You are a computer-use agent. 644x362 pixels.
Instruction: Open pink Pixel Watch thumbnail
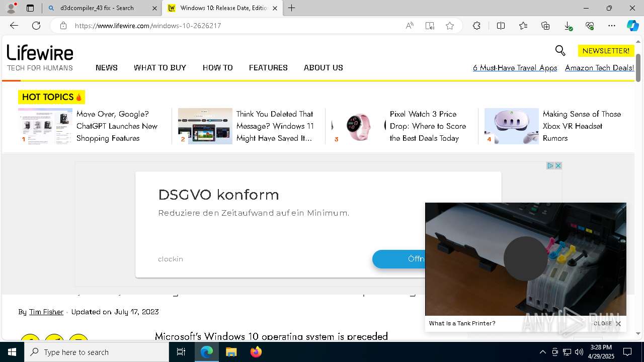coord(359,126)
